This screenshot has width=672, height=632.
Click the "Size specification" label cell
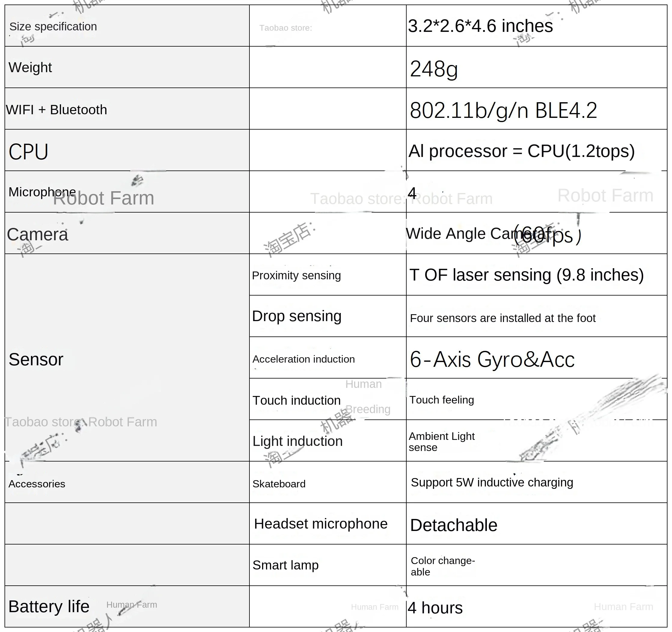[53, 26]
